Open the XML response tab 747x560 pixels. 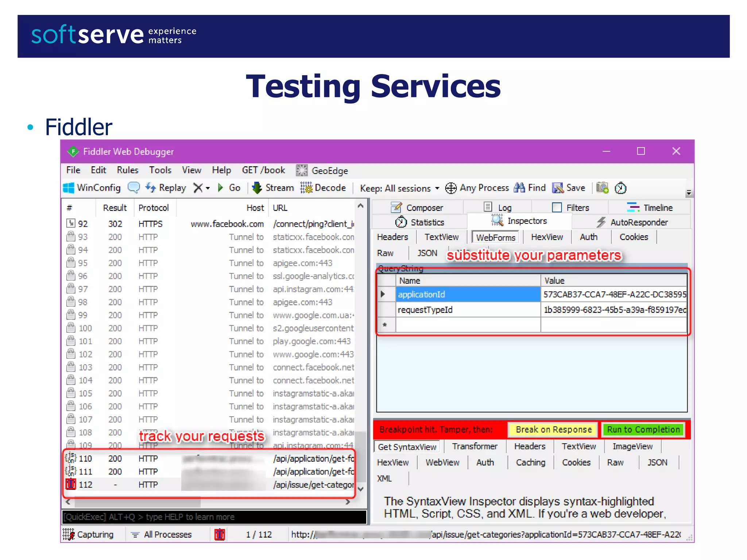[384, 478]
